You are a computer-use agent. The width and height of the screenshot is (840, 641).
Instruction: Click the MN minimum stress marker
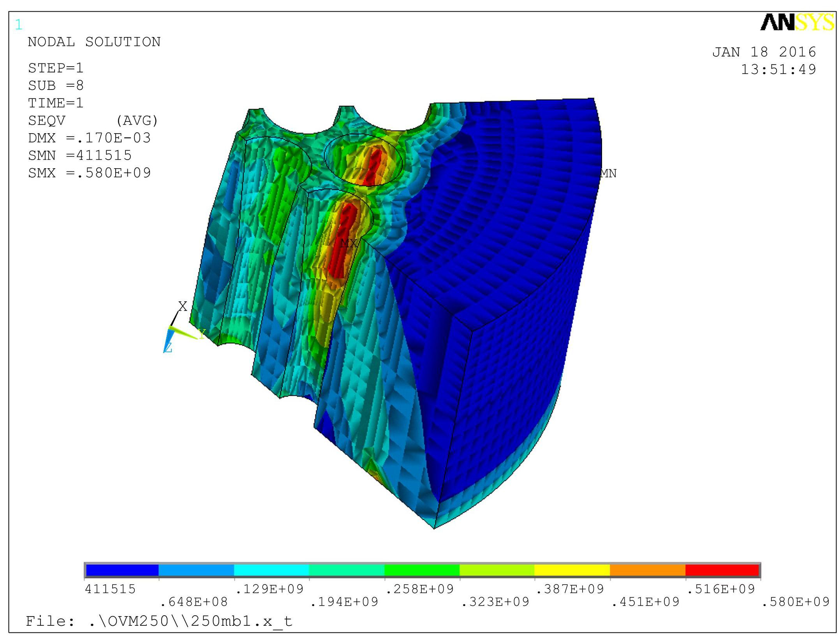(608, 173)
